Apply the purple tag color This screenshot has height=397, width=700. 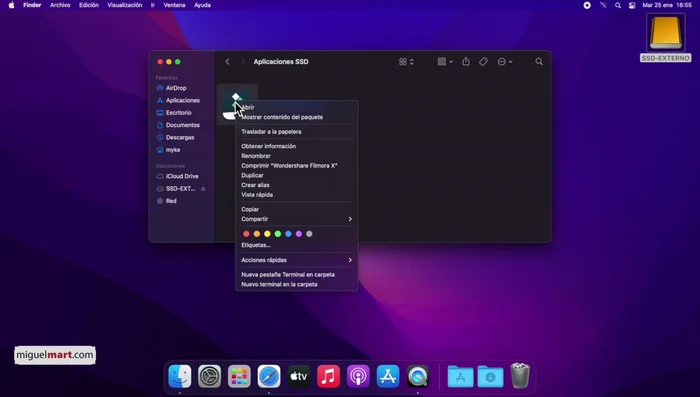[299, 234]
